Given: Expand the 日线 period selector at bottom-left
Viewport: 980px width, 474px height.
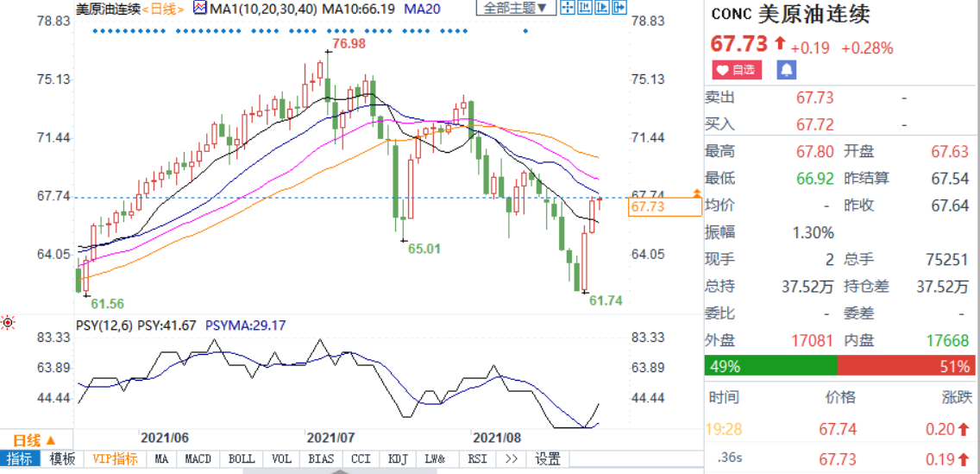Looking at the screenshot, I should pyautogui.click(x=34, y=439).
